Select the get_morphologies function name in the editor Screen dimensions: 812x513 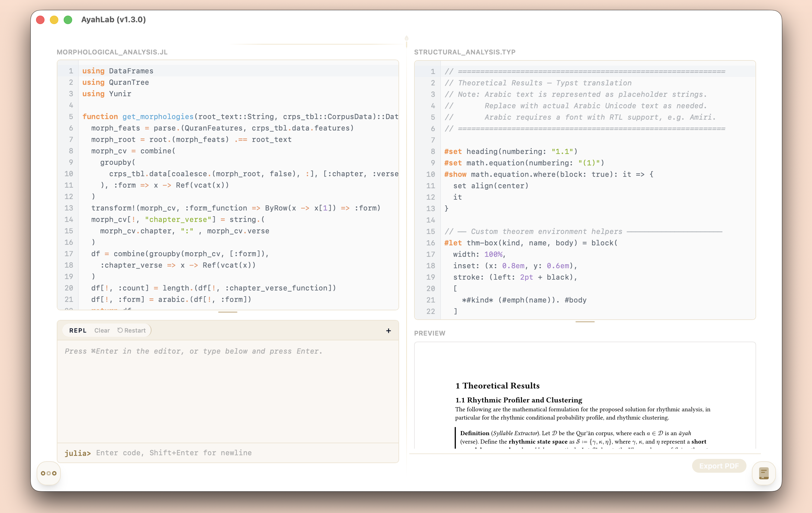tap(157, 116)
